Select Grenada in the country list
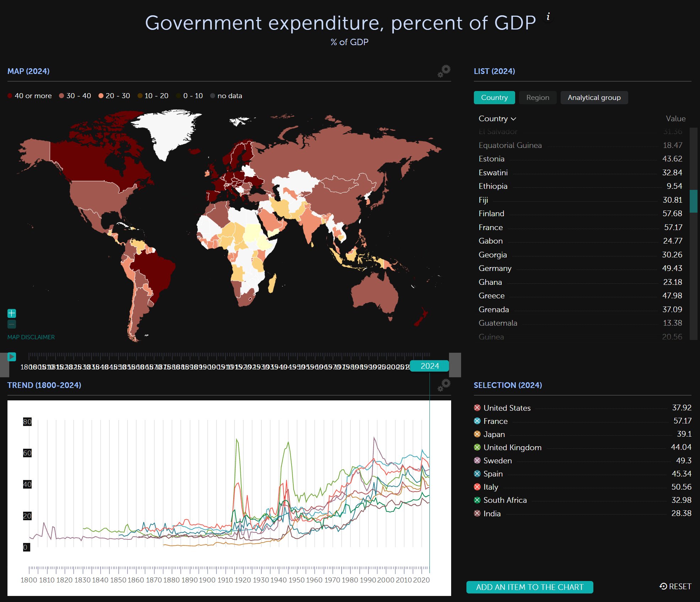Screen dimensions: 700x602 pos(580,309)
